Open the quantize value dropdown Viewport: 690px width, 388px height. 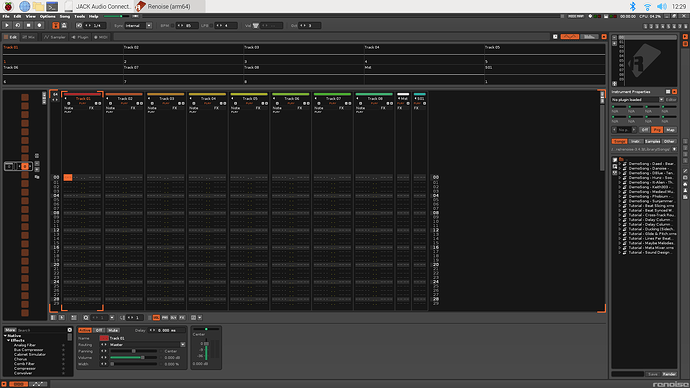coord(112,318)
